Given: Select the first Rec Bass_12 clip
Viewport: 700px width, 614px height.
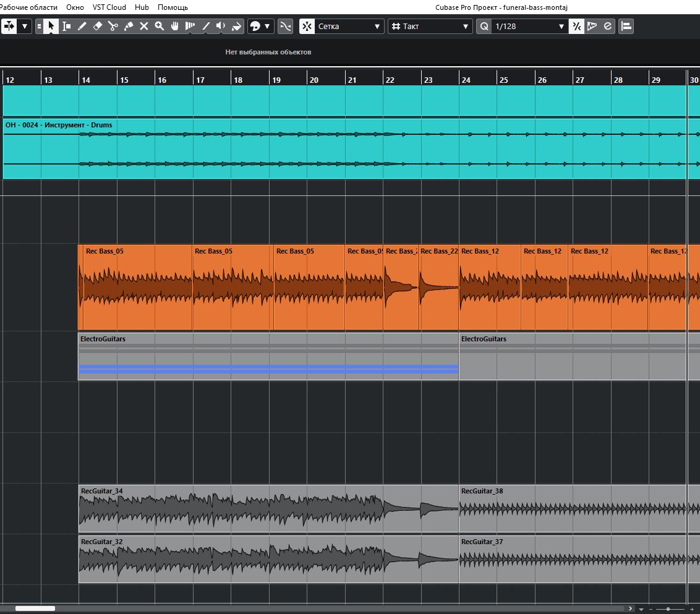Looking at the screenshot, I should 490,288.
